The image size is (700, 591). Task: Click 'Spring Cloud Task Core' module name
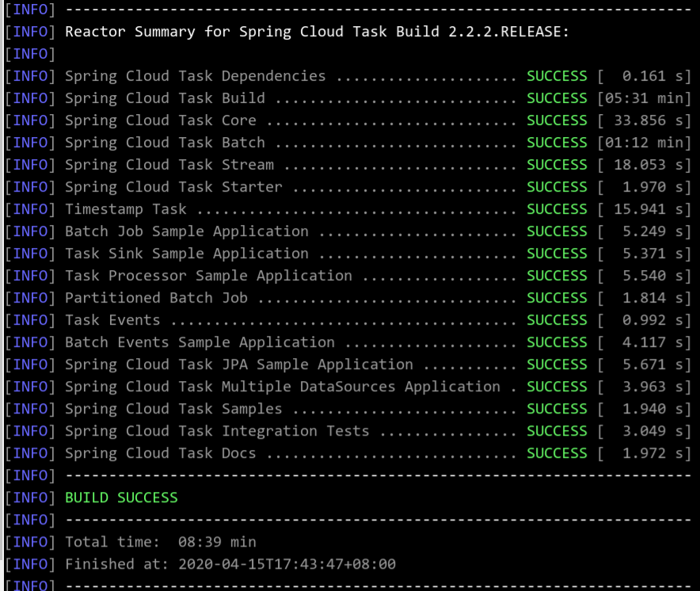pyautogui.click(x=161, y=120)
